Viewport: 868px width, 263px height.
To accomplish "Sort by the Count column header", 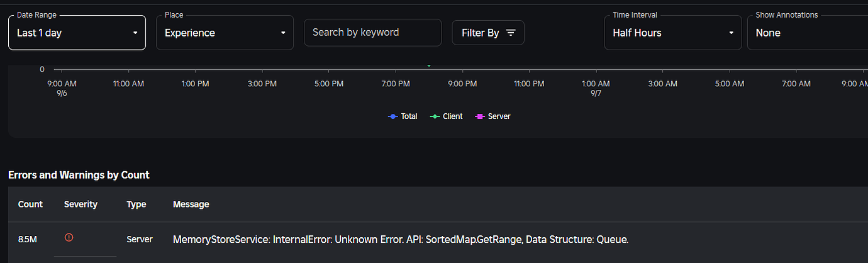I will [30, 204].
